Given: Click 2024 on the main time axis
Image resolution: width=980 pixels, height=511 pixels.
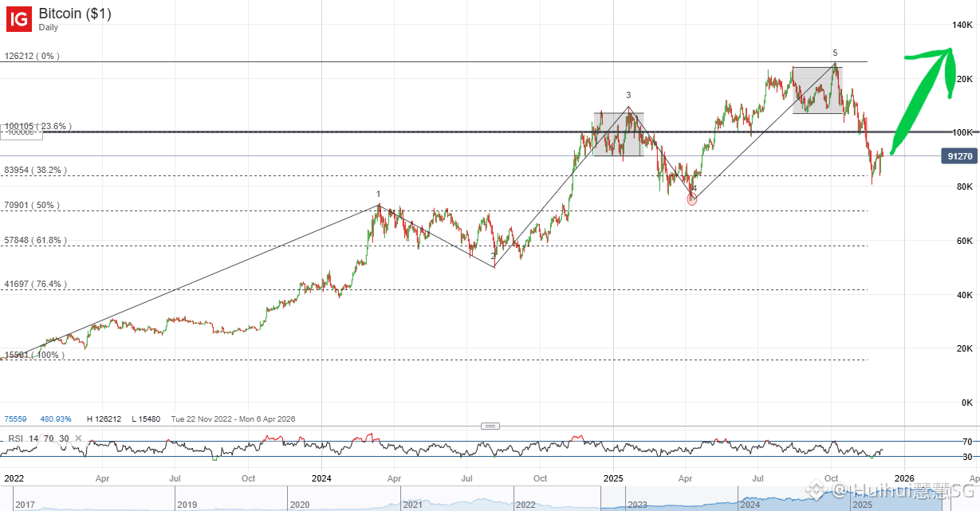Looking at the screenshot, I should pos(321,478).
